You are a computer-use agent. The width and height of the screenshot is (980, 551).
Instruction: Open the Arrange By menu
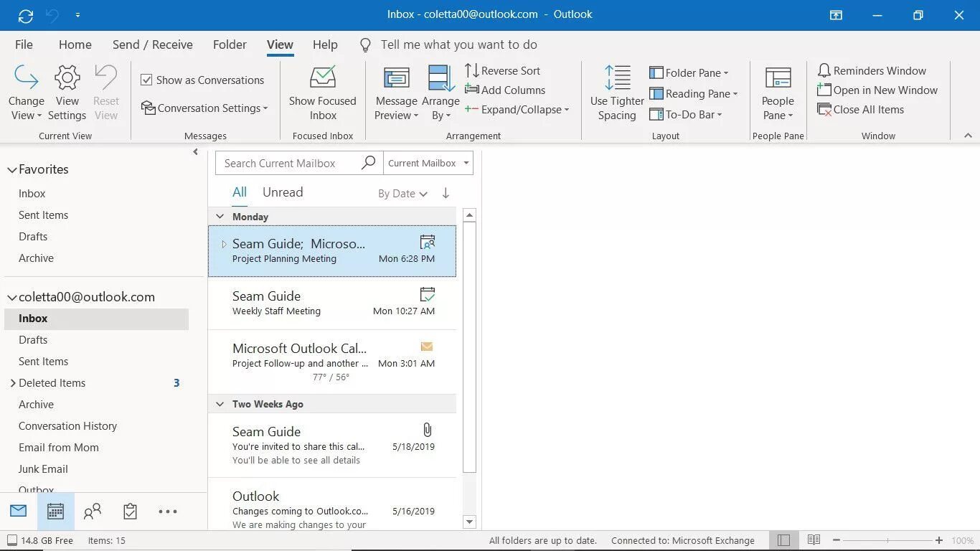coord(440,93)
